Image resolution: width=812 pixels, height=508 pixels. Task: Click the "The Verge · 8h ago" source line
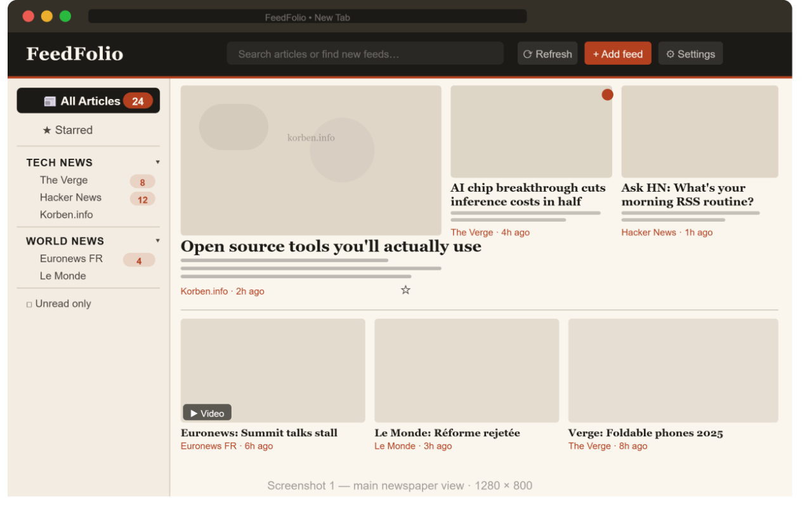pos(608,446)
